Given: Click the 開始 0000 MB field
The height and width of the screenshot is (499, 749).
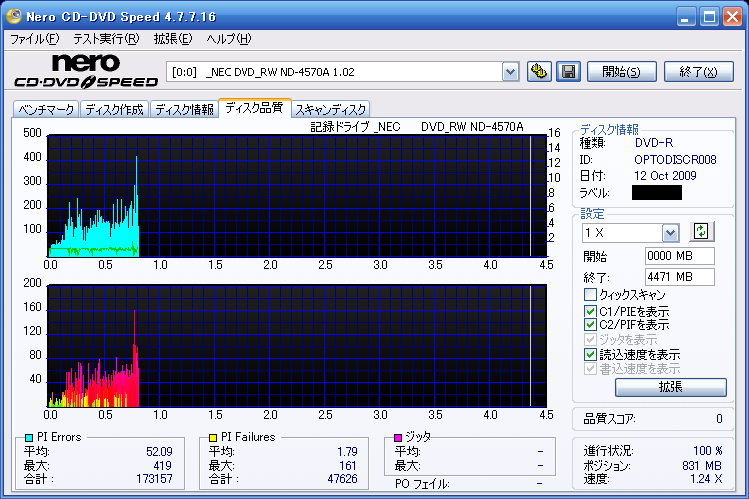Looking at the screenshot, I should (679, 256).
